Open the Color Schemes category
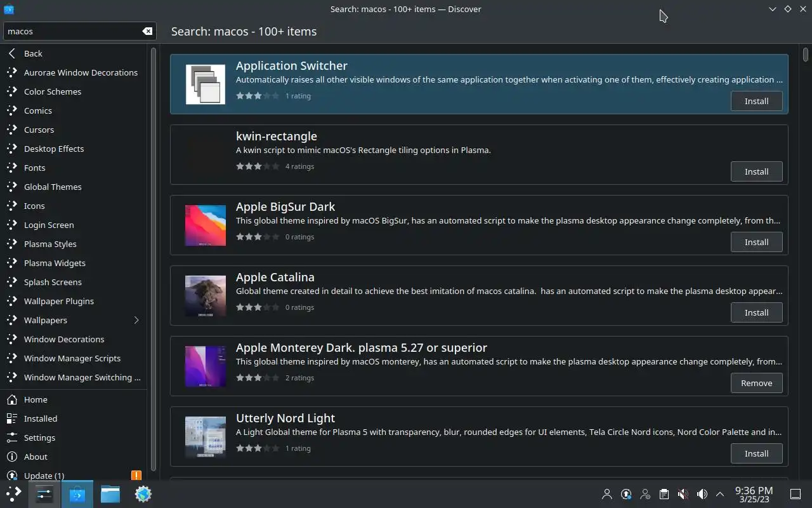The width and height of the screenshot is (812, 508). coord(74,91)
